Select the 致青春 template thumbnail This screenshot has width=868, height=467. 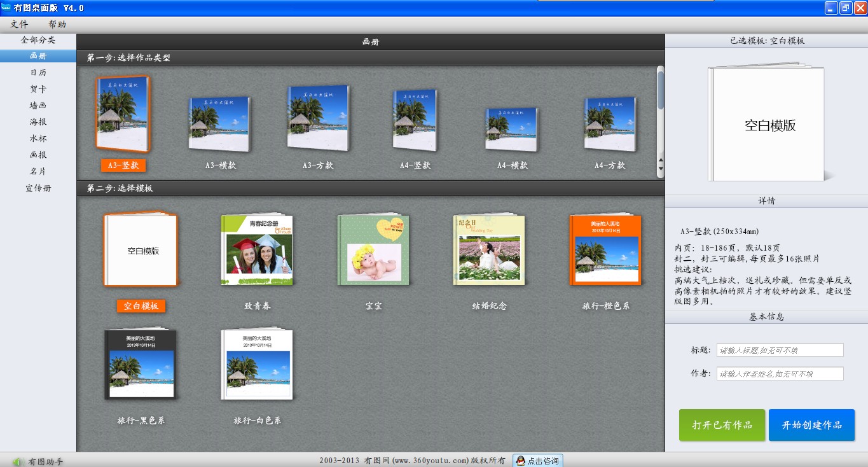[257, 250]
